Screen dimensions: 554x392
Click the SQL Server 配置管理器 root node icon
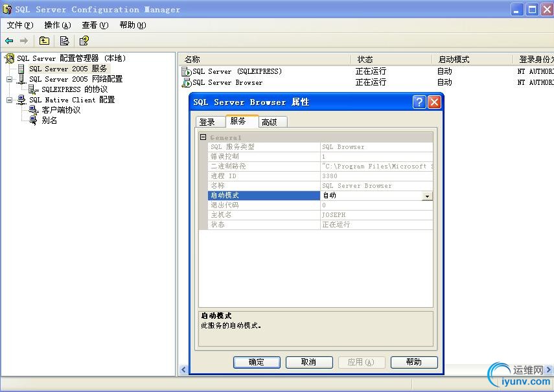(10, 58)
